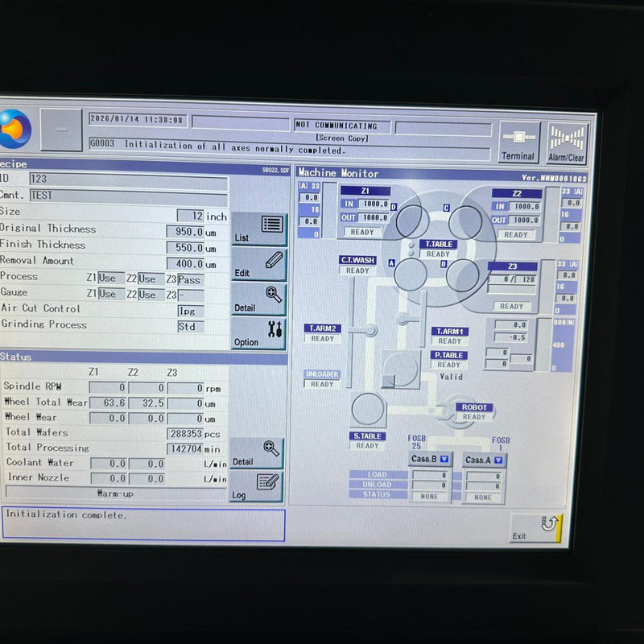Click the T.ARM1 status label
The height and width of the screenshot is (644, 644).
450,331
